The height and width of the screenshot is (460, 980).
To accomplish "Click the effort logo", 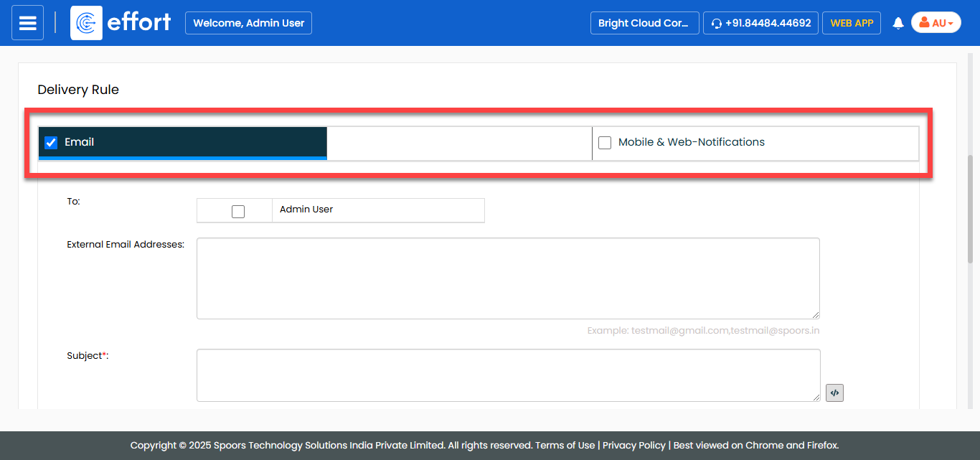I will (121, 23).
